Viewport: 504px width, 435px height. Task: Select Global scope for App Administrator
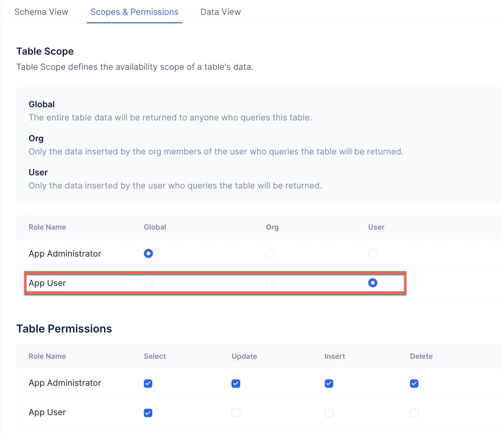tap(148, 253)
